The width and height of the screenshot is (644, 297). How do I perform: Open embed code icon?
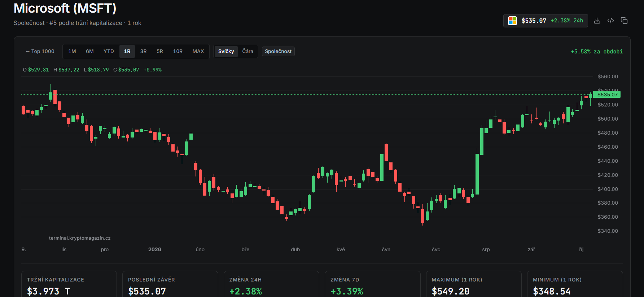coord(611,21)
